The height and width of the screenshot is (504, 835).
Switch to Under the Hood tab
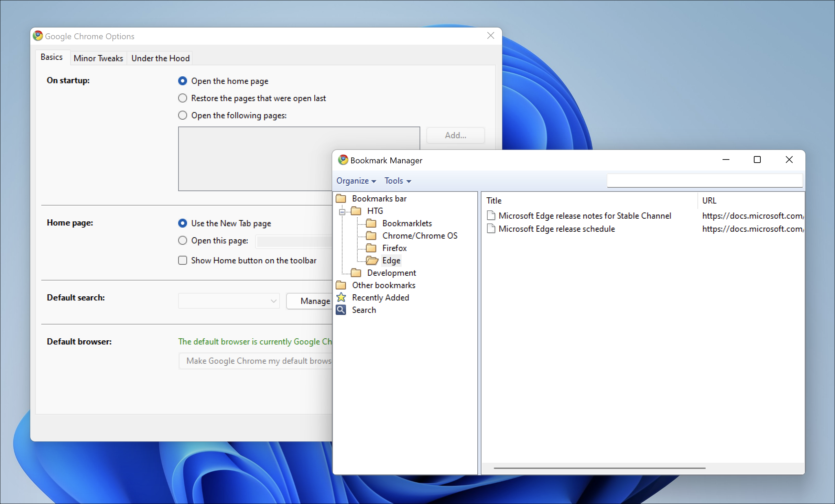[x=161, y=58]
